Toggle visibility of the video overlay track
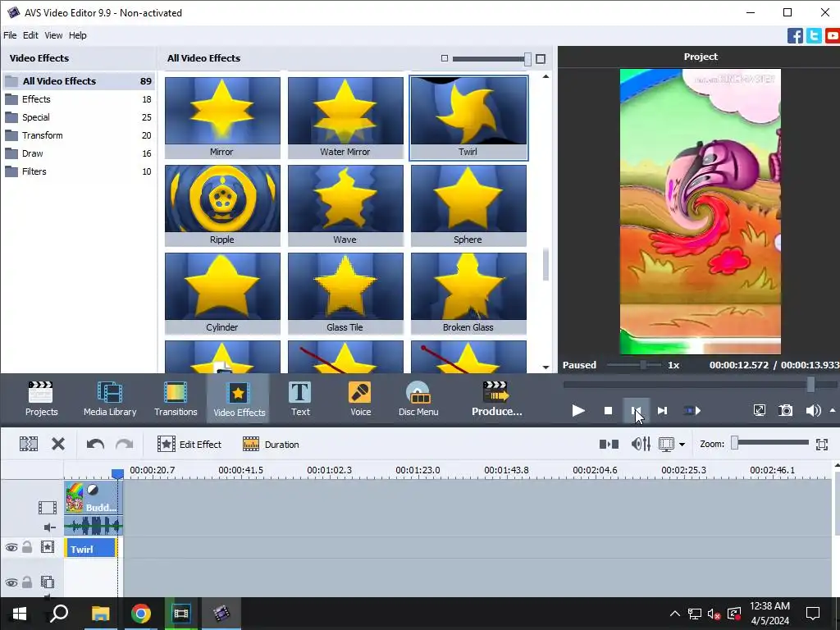 pyautogui.click(x=11, y=582)
